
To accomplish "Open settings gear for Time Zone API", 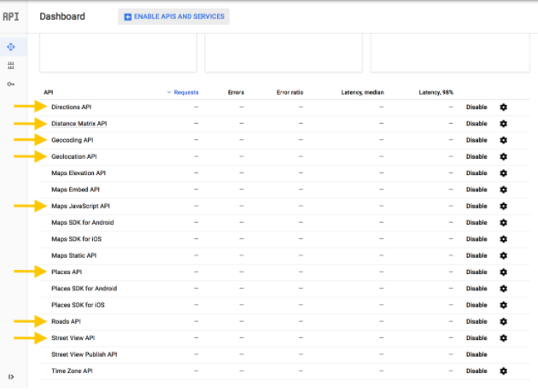I will pyautogui.click(x=503, y=371).
